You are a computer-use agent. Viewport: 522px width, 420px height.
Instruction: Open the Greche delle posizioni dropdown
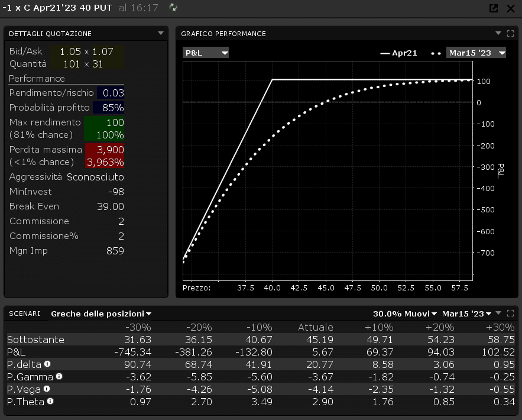(101, 314)
